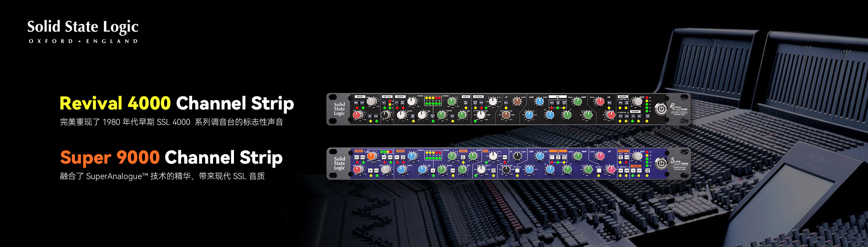Screen dimensions: 868x247
Task: Click the grey TRIM knob on the Revival 4000
Action: [371, 101]
